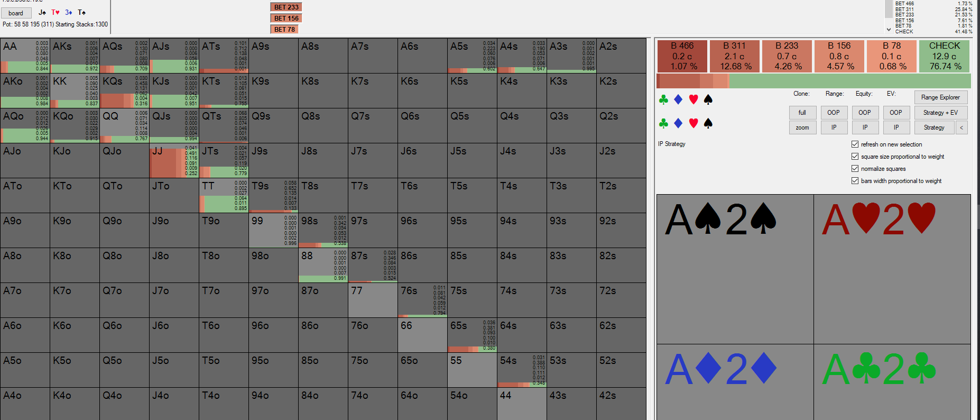This screenshot has height=420, width=980.
Task: Click the zoom clone button
Action: 802,127
